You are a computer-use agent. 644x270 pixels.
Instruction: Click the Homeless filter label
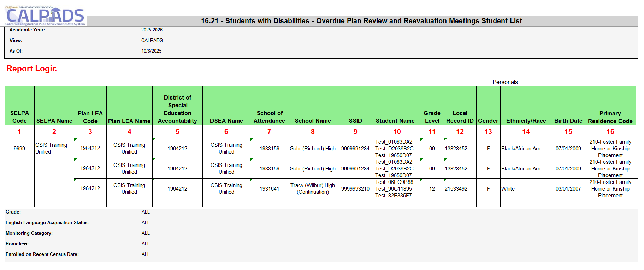(17, 244)
